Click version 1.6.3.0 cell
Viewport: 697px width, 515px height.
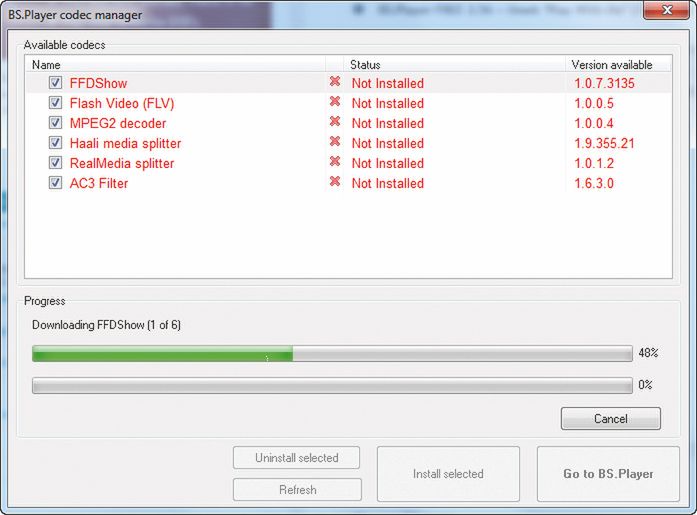coord(594,183)
